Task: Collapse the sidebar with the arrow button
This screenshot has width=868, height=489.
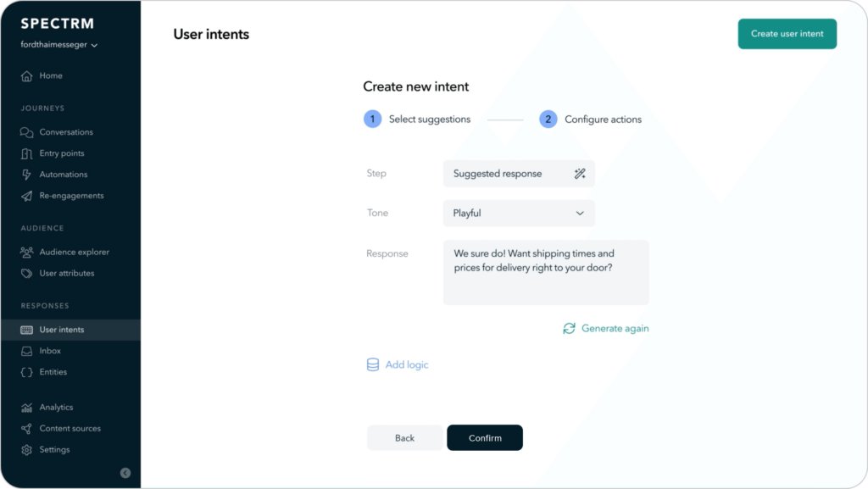Action: 125,473
